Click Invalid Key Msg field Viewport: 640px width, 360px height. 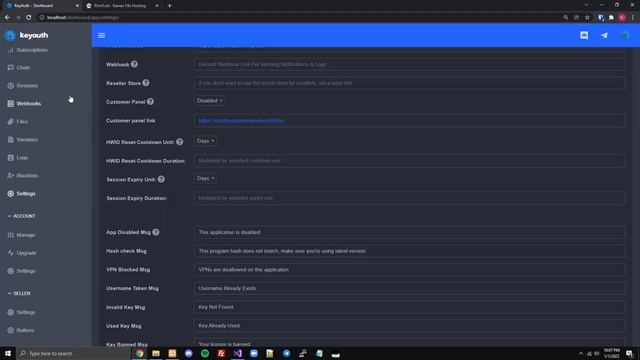[x=409, y=307]
